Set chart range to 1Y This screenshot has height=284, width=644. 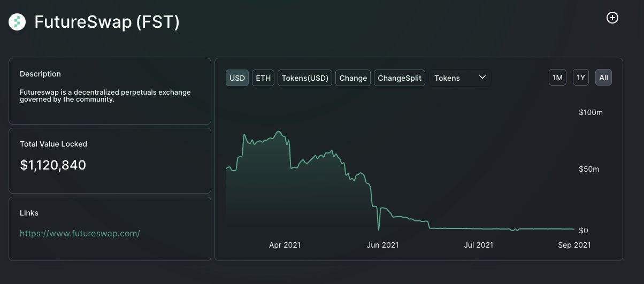pos(581,78)
